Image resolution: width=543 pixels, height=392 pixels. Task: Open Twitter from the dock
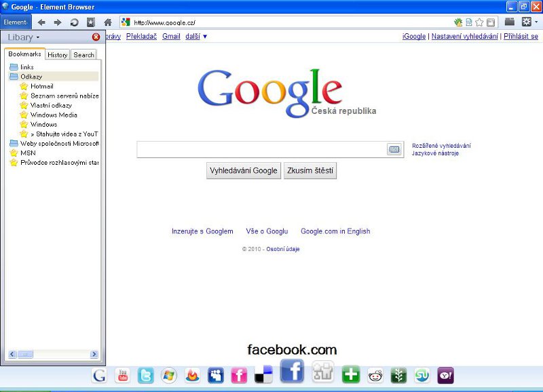146,376
